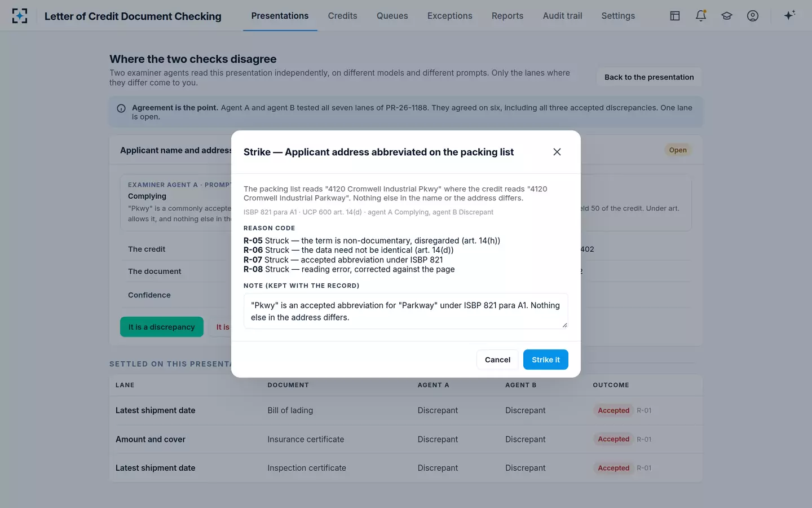Choose reason code R-07 accepted abbreviation

[343, 260]
